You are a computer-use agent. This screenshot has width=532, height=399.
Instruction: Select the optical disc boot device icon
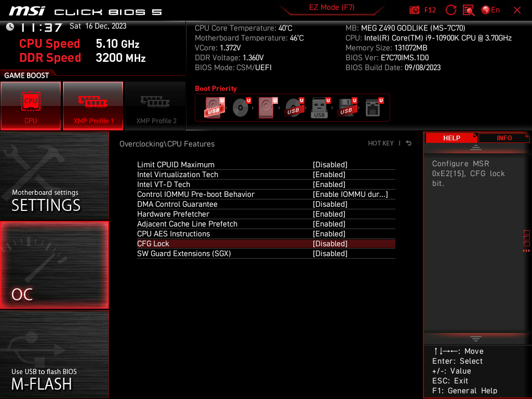242,108
